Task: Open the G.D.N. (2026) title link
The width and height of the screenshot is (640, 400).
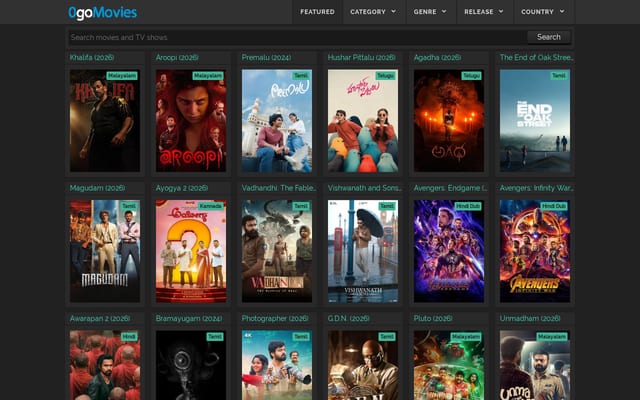Action: point(348,318)
